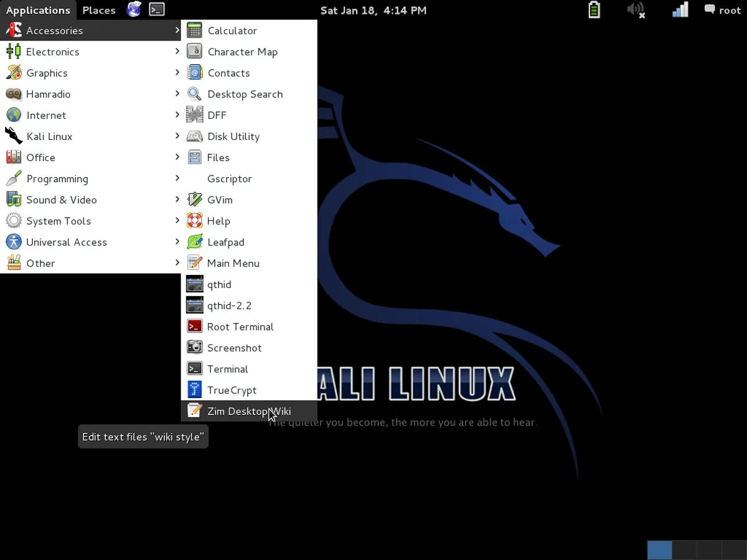This screenshot has height=560, width=747.
Task: Select the Other category
Action: [x=91, y=263]
